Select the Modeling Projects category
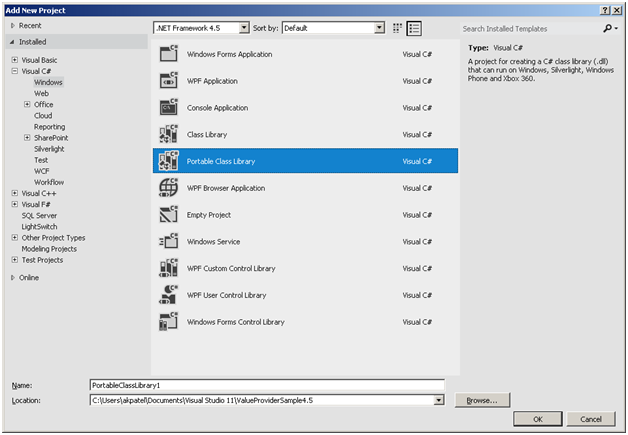This screenshot has width=628, height=435. click(x=49, y=249)
